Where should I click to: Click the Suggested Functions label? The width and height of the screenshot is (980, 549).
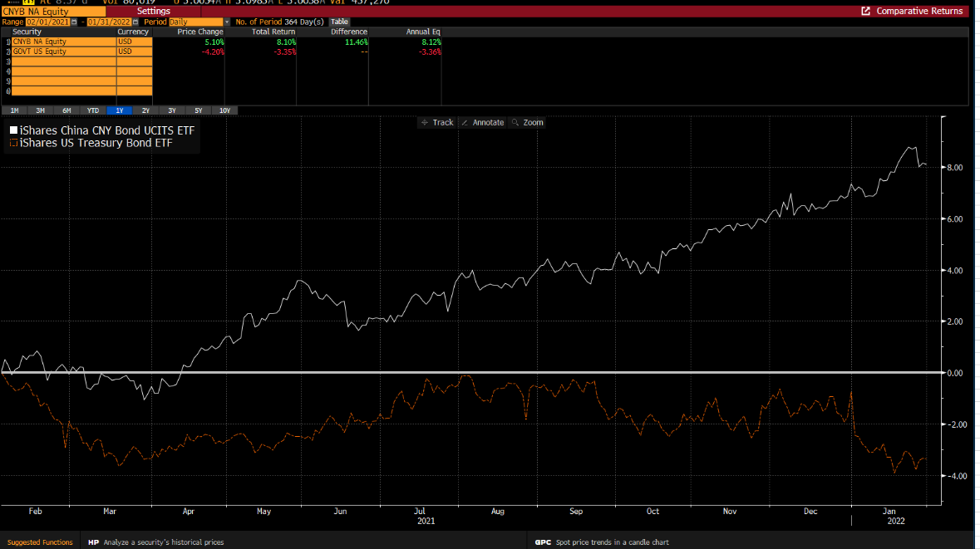pos(40,542)
